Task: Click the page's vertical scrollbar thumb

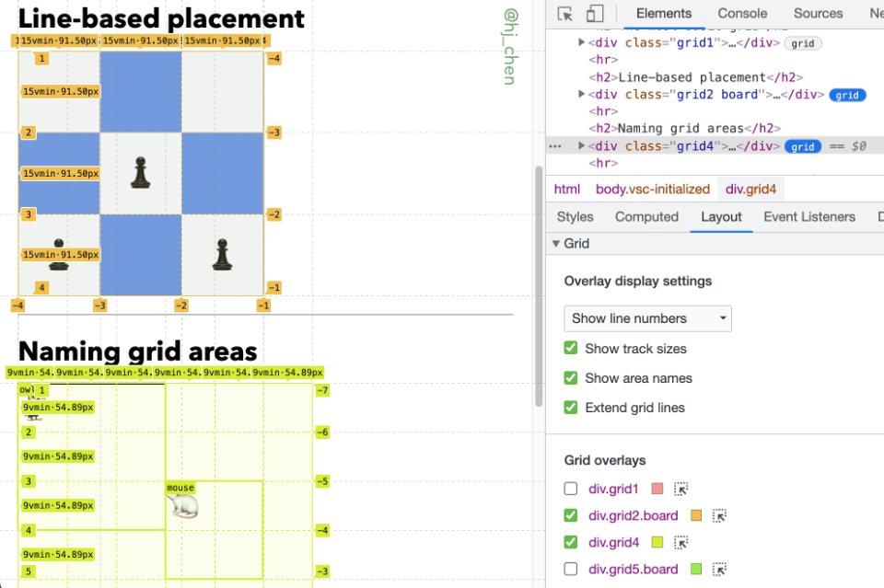Action: pos(539,286)
